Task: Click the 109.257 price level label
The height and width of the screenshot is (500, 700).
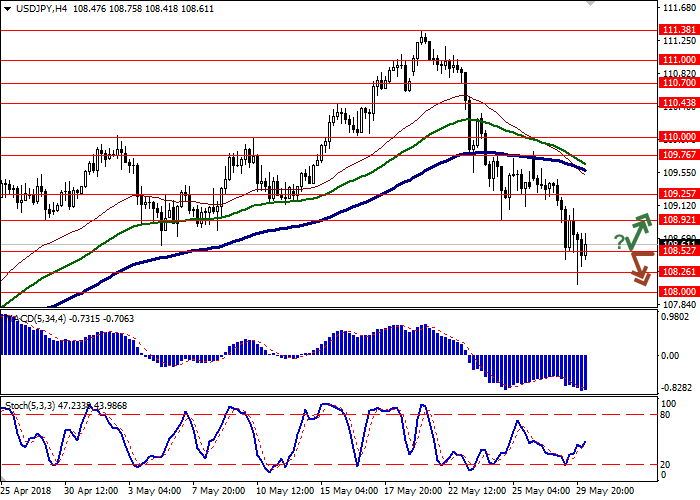Action: pos(679,194)
